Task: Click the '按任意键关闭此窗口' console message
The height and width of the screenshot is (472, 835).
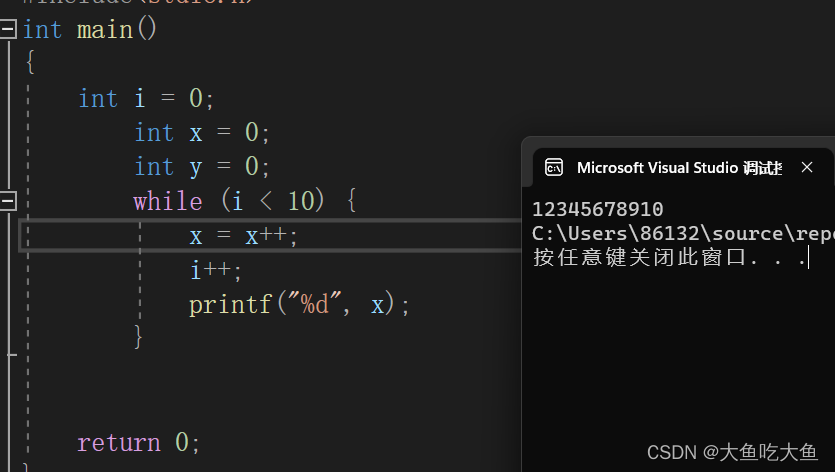Action: (x=670, y=257)
